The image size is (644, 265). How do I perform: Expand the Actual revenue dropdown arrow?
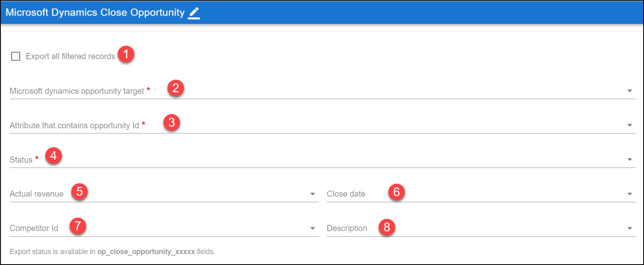point(312,194)
